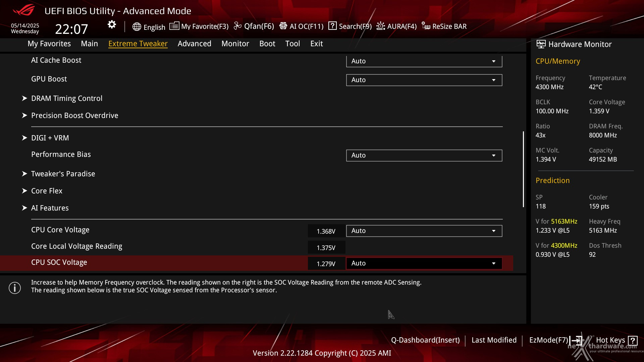
Task: Click Last Modified button
Action: pyautogui.click(x=494, y=340)
